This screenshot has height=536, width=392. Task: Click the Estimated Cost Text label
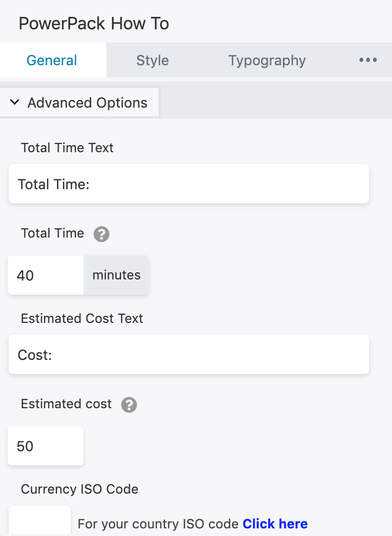point(82,318)
